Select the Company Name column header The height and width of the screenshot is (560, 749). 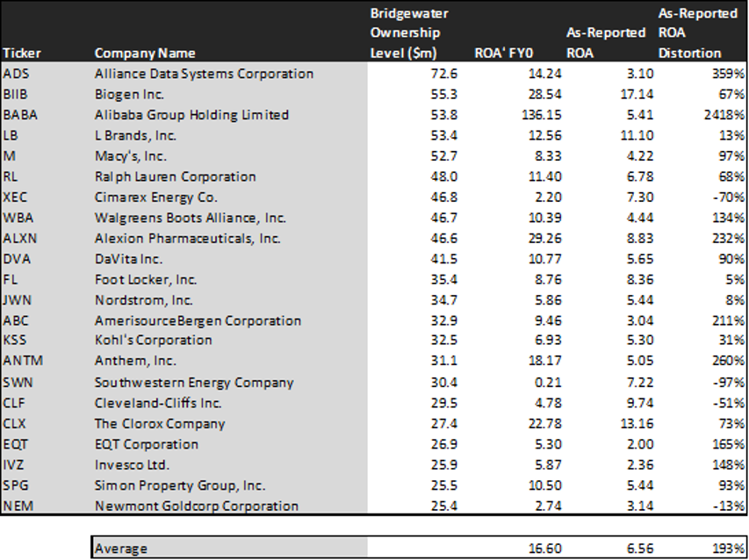(x=145, y=53)
